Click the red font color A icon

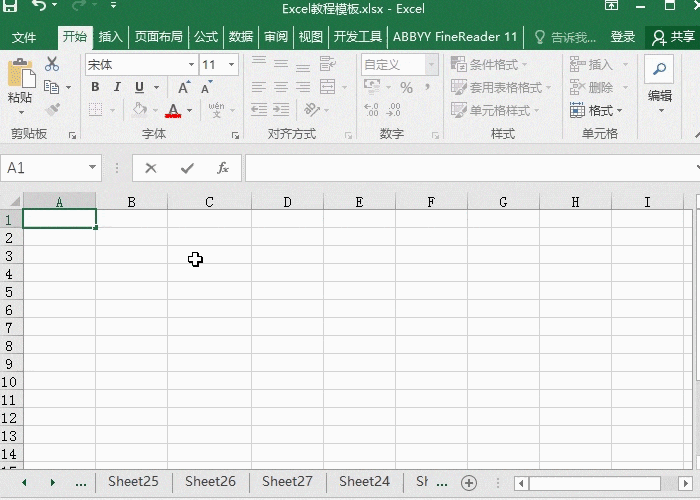(x=173, y=110)
